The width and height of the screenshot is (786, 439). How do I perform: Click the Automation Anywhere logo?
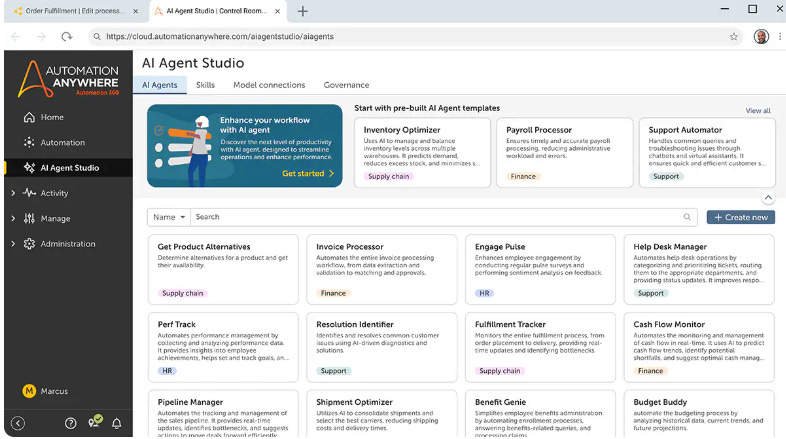(68, 79)
